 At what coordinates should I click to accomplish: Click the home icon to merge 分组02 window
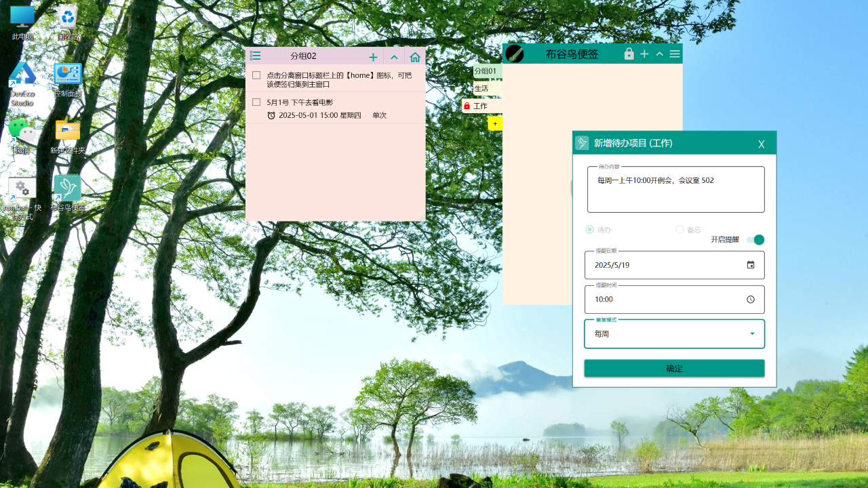point(414,56)
